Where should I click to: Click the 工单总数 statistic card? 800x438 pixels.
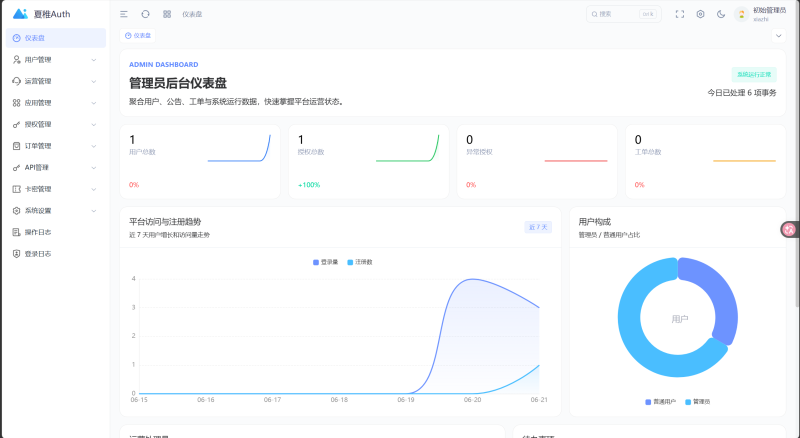point(706,161)
